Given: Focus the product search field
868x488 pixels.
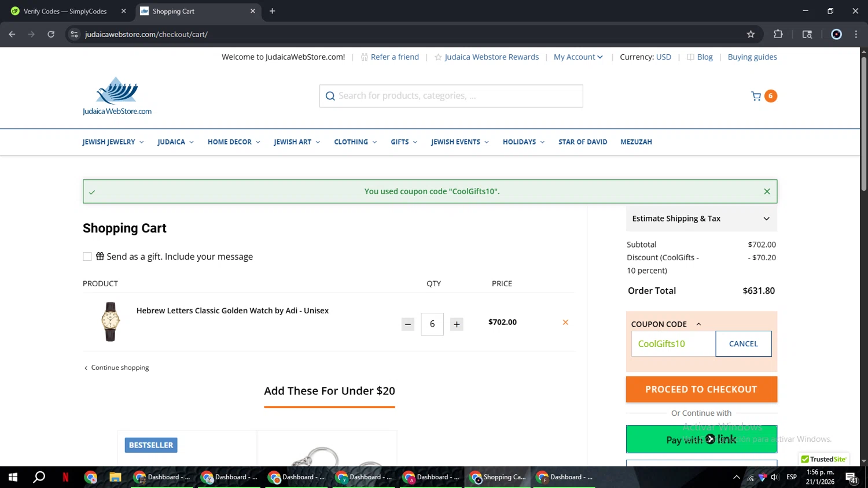Looking at the screenshot, I should 451,96.
